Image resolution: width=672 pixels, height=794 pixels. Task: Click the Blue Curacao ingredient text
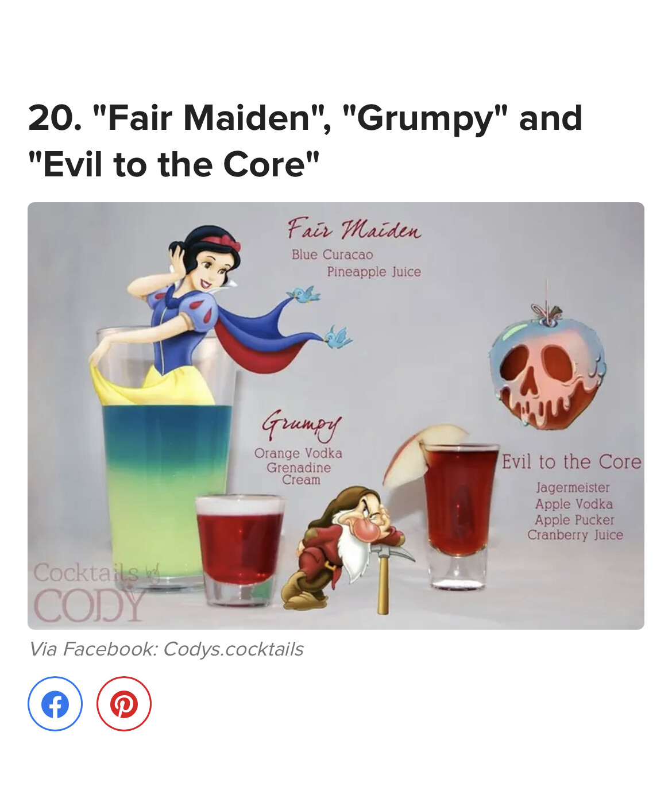pos(332,255)
